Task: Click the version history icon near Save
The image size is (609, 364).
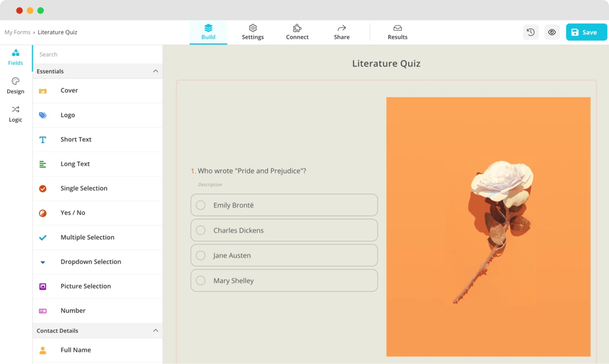Action: click(x=530, y=32)
